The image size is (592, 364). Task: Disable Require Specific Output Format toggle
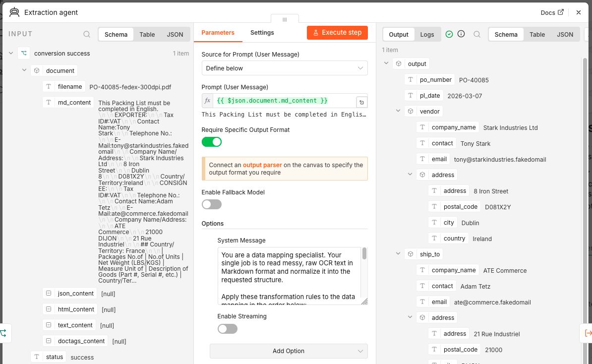[x=211, y=142]
